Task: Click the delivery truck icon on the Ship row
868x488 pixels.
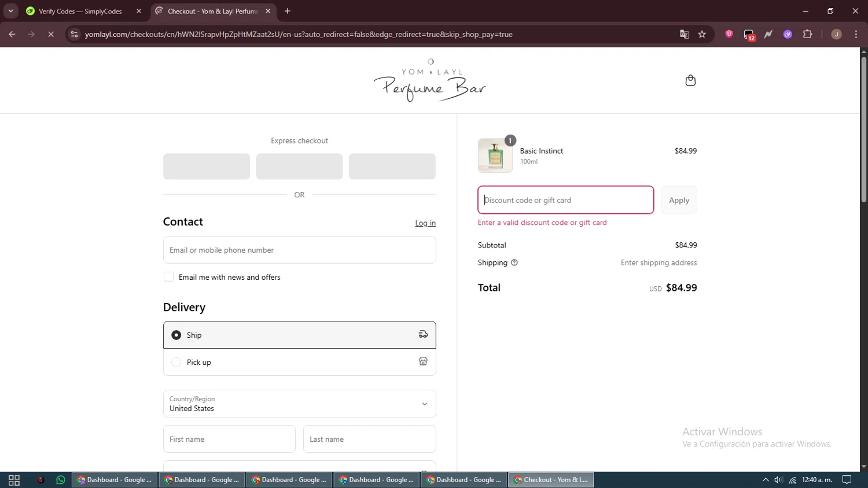Action: pos(423,334)
